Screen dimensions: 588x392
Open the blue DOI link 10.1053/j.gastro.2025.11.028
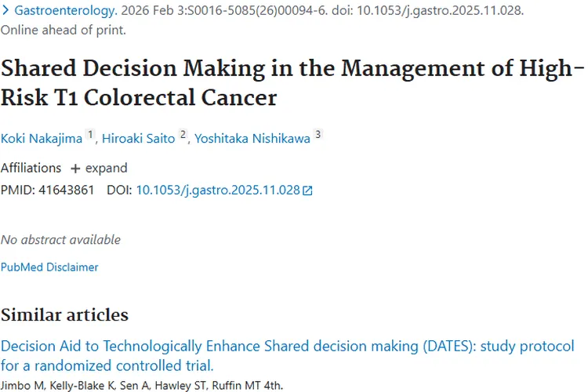218,190
